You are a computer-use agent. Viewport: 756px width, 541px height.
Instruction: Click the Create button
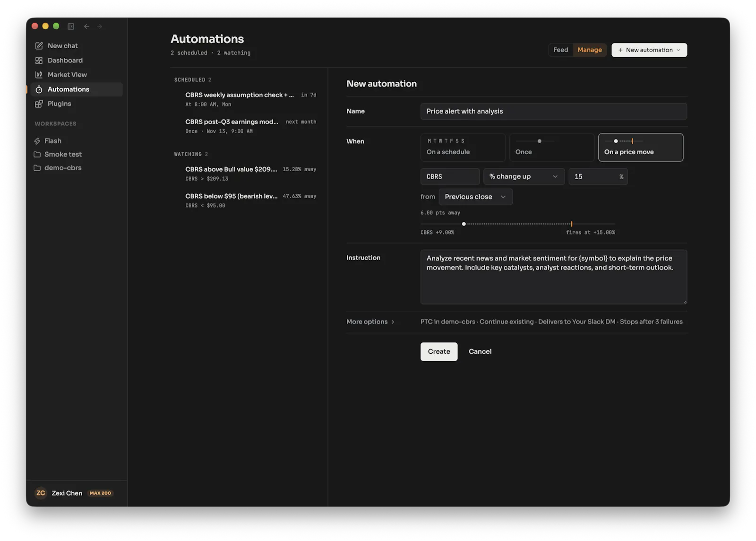click(439, 352)
